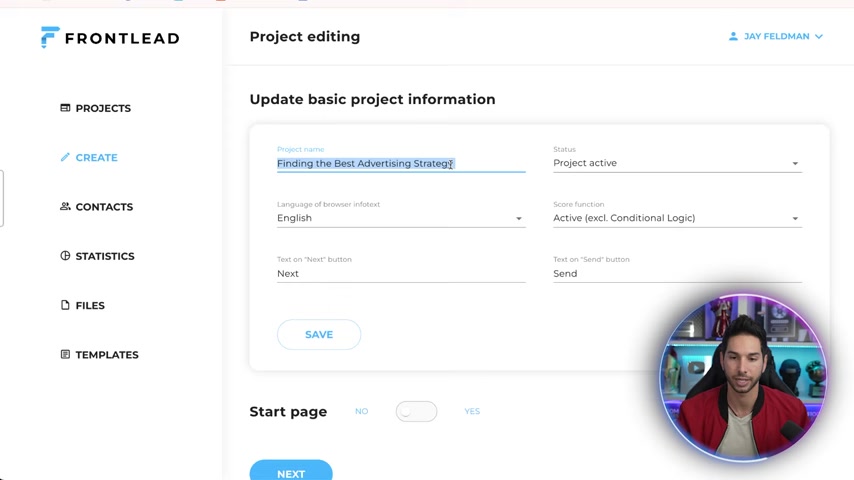
Task: Open the Status dropdown showing Project active
Action: coord(677,163)
